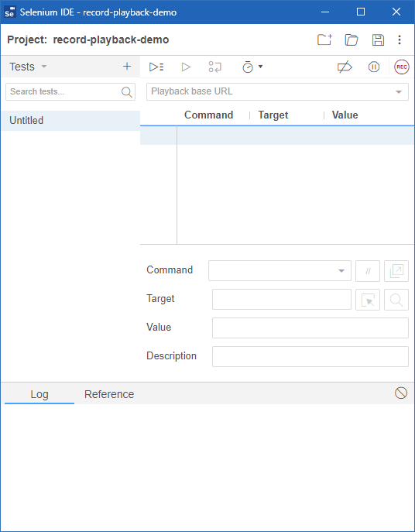Run all tests in suite

156,67
